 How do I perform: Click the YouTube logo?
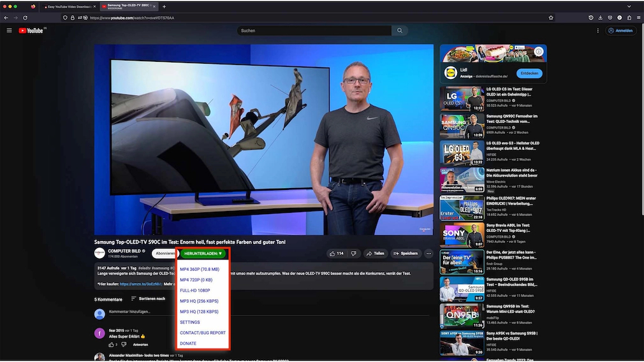tap(31, 31)
